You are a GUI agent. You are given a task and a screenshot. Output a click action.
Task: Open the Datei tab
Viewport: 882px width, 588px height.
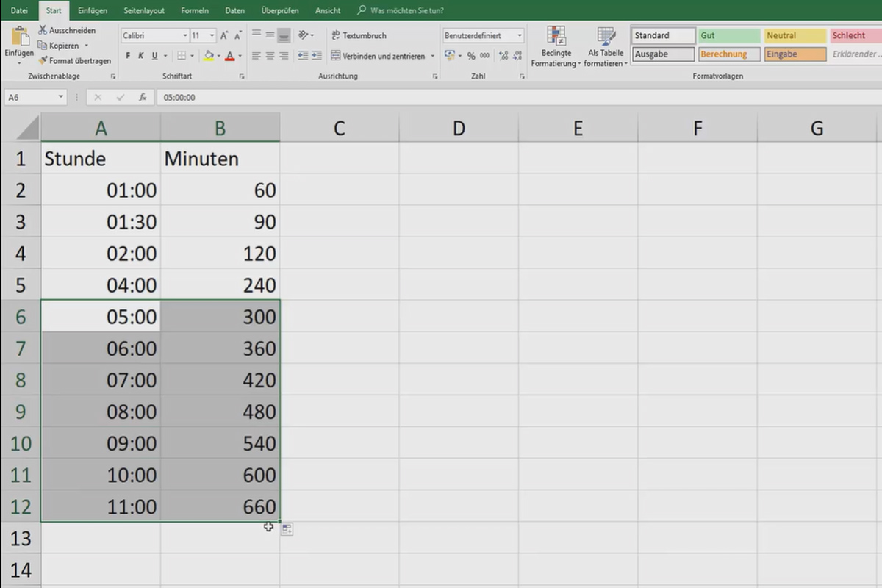pyautogui.click(x=19, y=10)
